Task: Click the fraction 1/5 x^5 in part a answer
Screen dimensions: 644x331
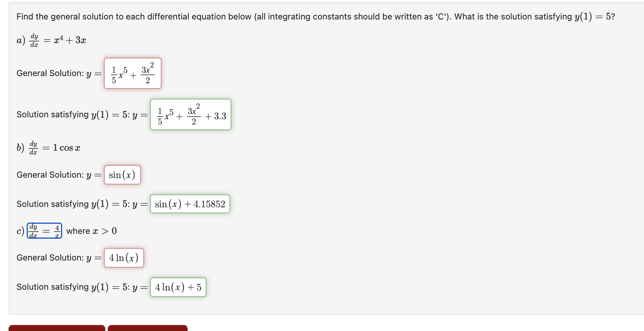Action: click(x=116, y=73)
